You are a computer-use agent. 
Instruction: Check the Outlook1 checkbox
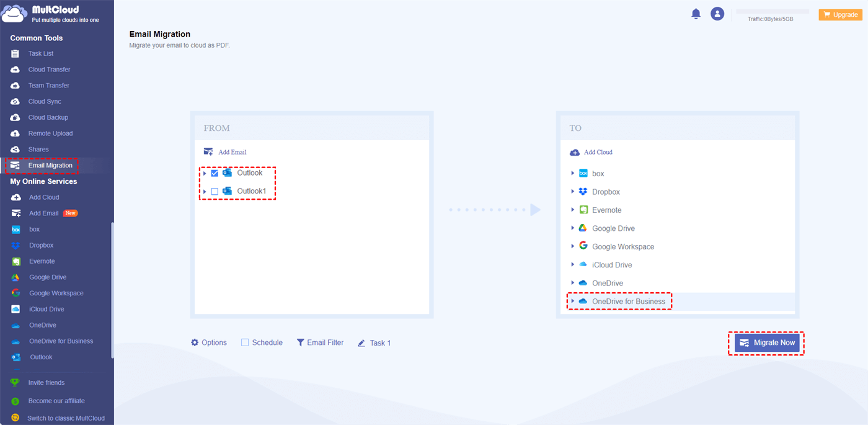click(215, 192)
